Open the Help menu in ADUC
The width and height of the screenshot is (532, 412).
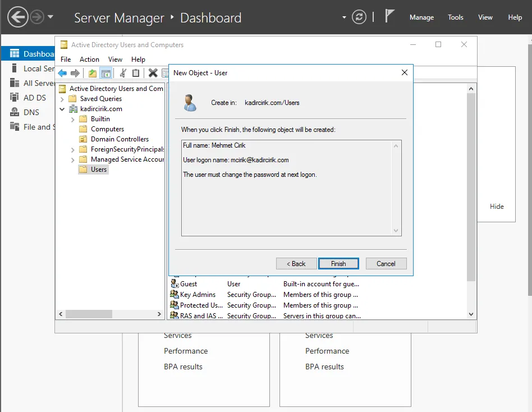(138, 59)
